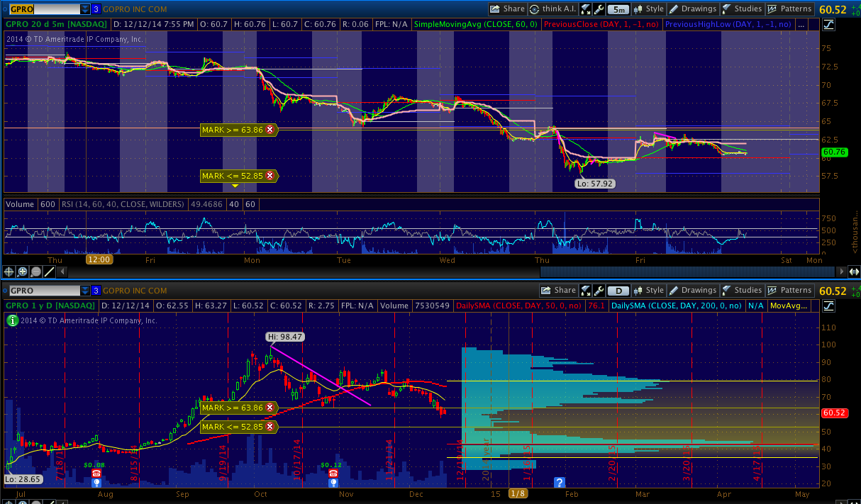Click the blue question mark event icon
The width and height of the screenshot is (861, 504).
click(x=560, y=483)
